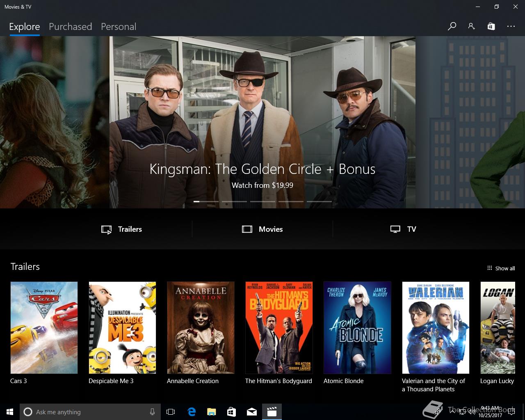Show the next slide on the right of the carousel
The height and width of the screenshot is (420, 525).
tap(470, 122)
